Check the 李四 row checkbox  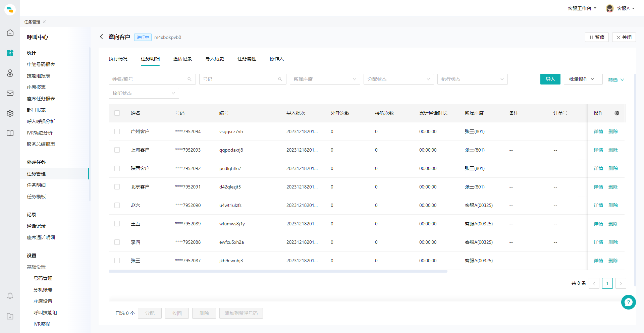tap(117, 242)
